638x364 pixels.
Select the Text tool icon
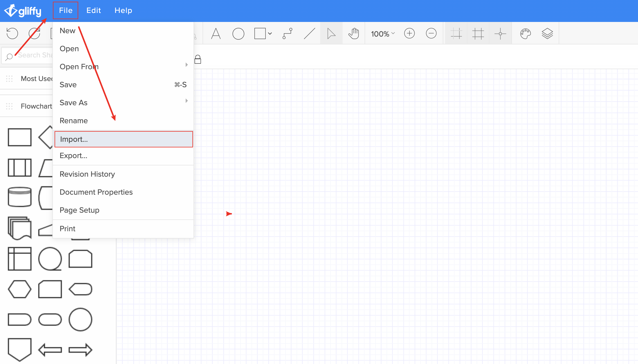[x=216, y=34]
